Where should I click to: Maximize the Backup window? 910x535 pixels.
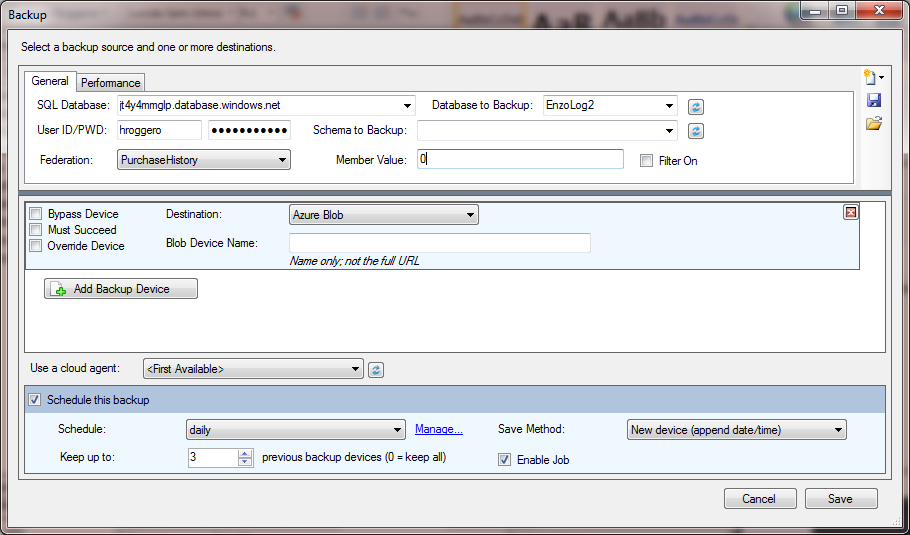click(x=843, y=10)
